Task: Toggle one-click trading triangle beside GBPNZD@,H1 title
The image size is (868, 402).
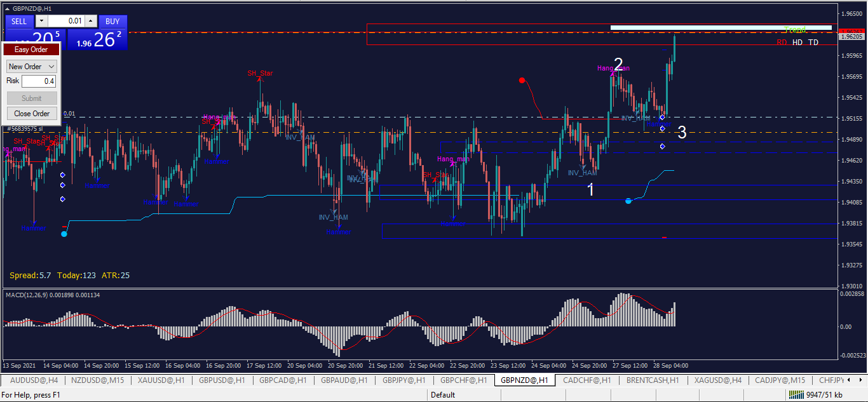Action: pos(8,8)
